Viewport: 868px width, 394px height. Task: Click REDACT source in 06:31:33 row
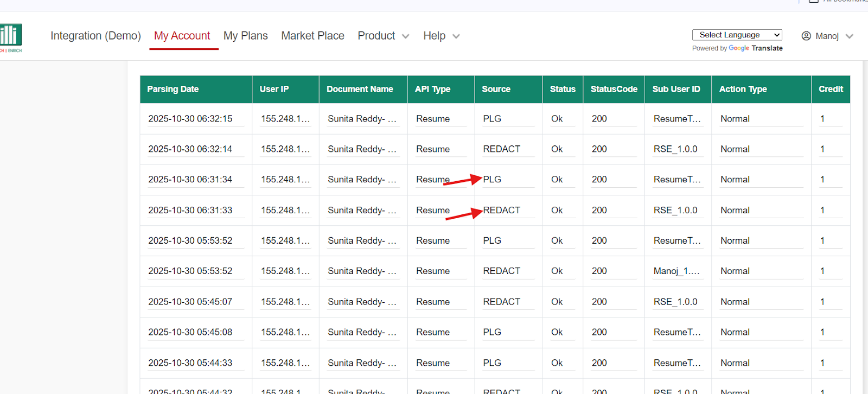502,211
